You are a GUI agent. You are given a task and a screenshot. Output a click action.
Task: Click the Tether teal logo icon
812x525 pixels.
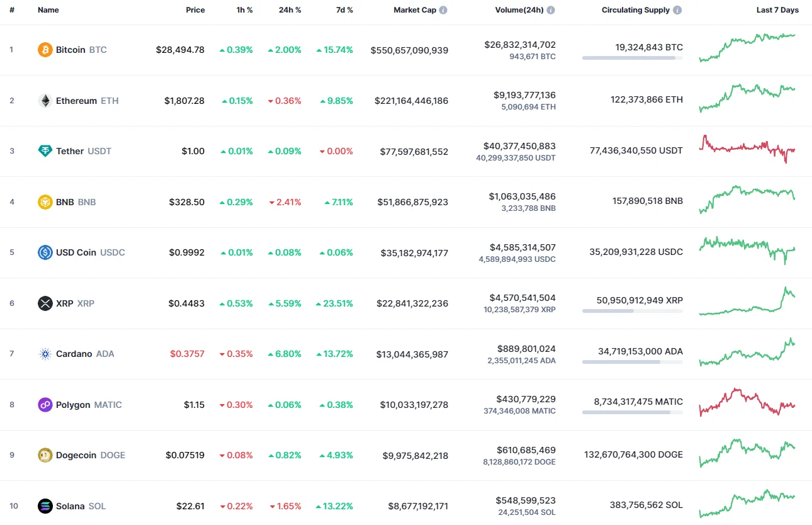44,150
